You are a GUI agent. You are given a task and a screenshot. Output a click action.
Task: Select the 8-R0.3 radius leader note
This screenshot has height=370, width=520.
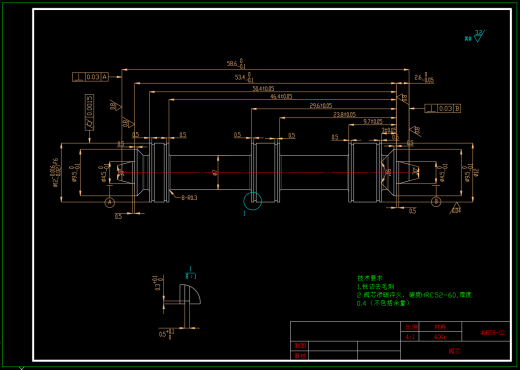189,198
